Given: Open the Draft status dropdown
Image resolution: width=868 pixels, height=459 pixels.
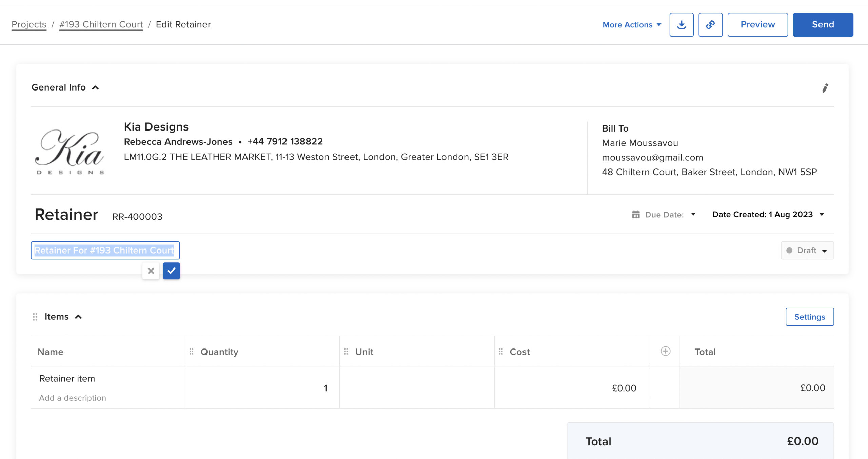Looking at the screenshot, I should coord(807,251).
